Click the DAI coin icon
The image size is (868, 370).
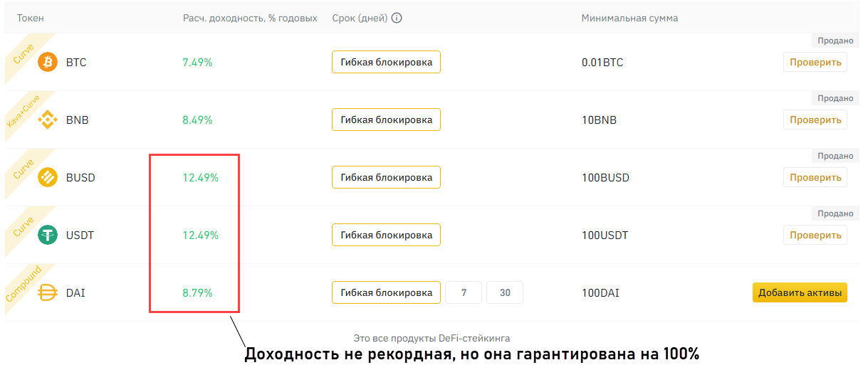pyautogui.click(x=48, y=292)
